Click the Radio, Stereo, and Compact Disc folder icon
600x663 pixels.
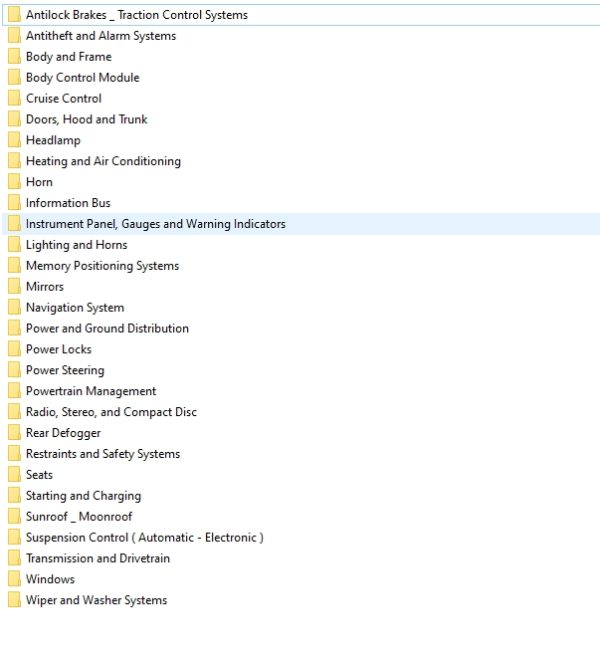(14, 412)
